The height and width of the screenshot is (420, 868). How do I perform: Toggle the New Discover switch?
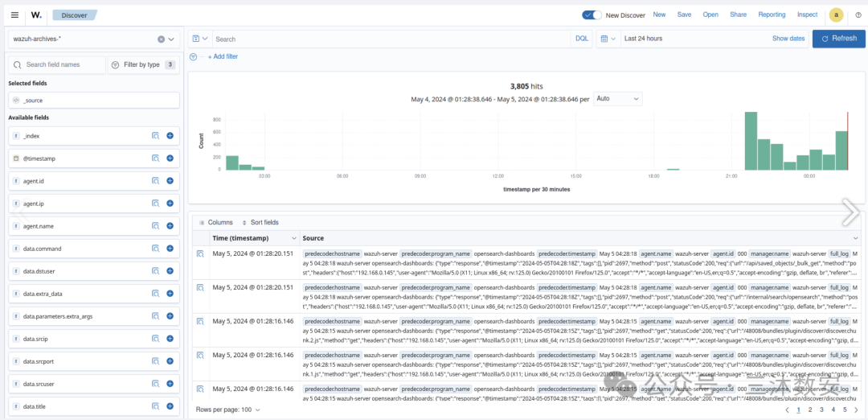(x=592, y=15)
